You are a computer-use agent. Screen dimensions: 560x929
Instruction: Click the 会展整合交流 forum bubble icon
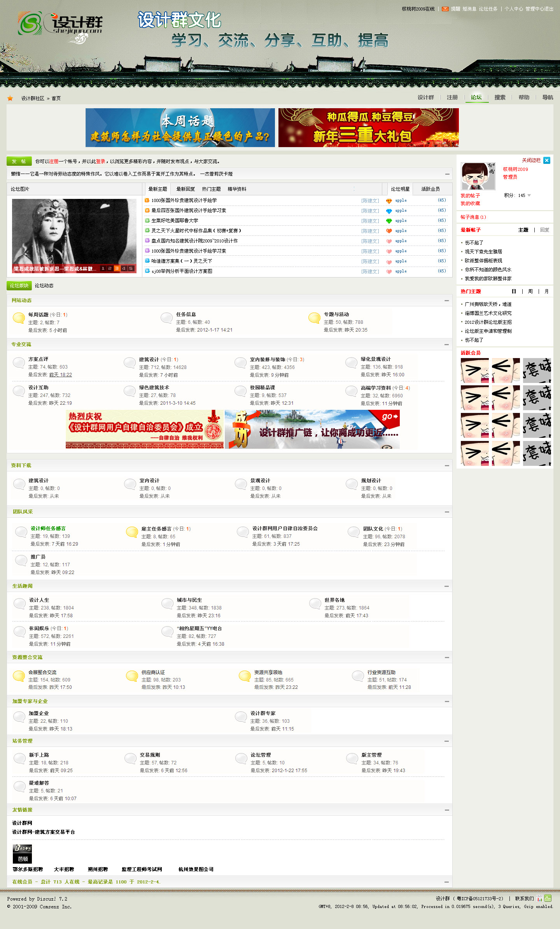(19, 676)
